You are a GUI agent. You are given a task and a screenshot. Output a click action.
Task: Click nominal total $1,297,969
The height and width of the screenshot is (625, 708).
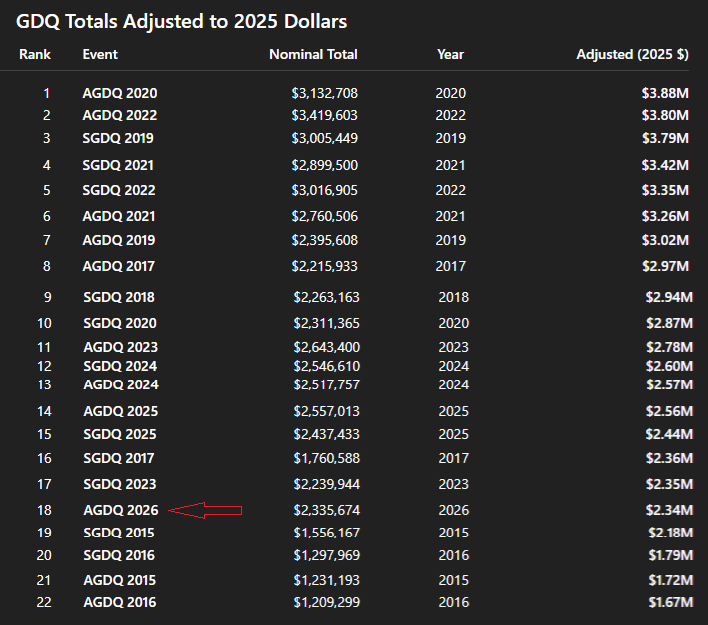327,555
